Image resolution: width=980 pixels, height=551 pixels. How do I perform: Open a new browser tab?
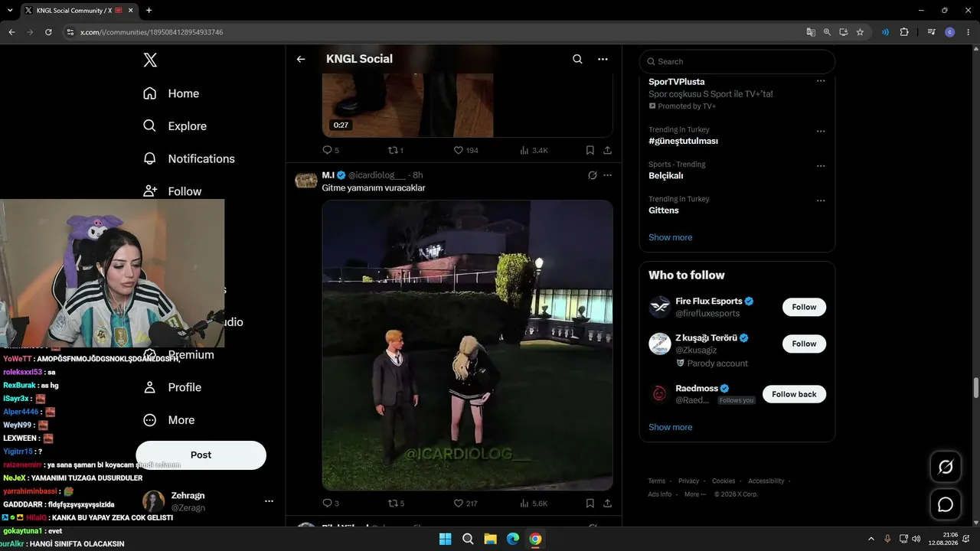pos(149,11)
